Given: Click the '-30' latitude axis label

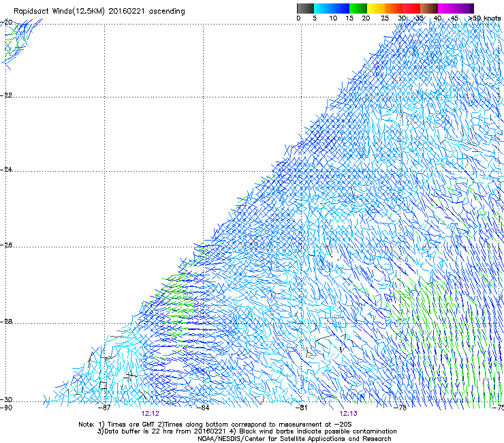Looking at the screenshot, I should tap(6, 400).
